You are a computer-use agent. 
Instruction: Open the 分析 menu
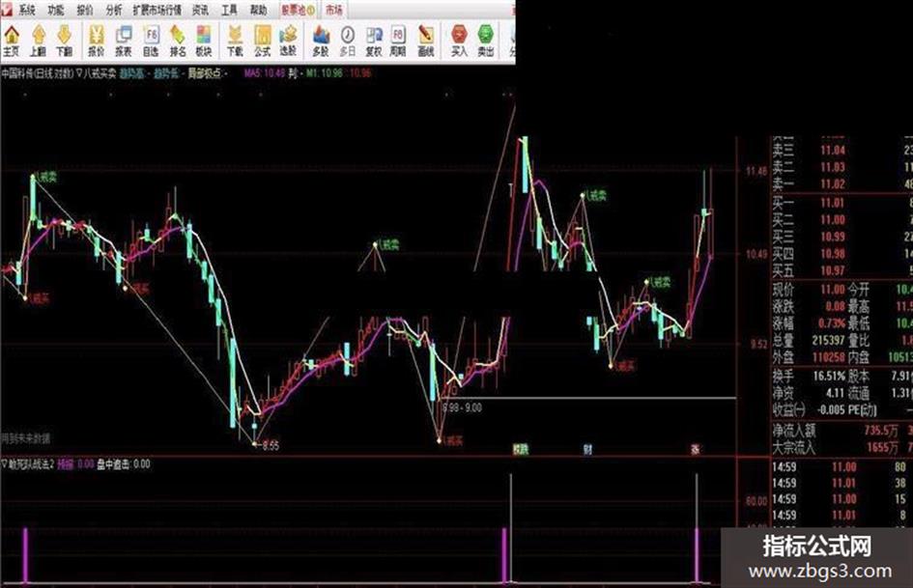point(114,10)
